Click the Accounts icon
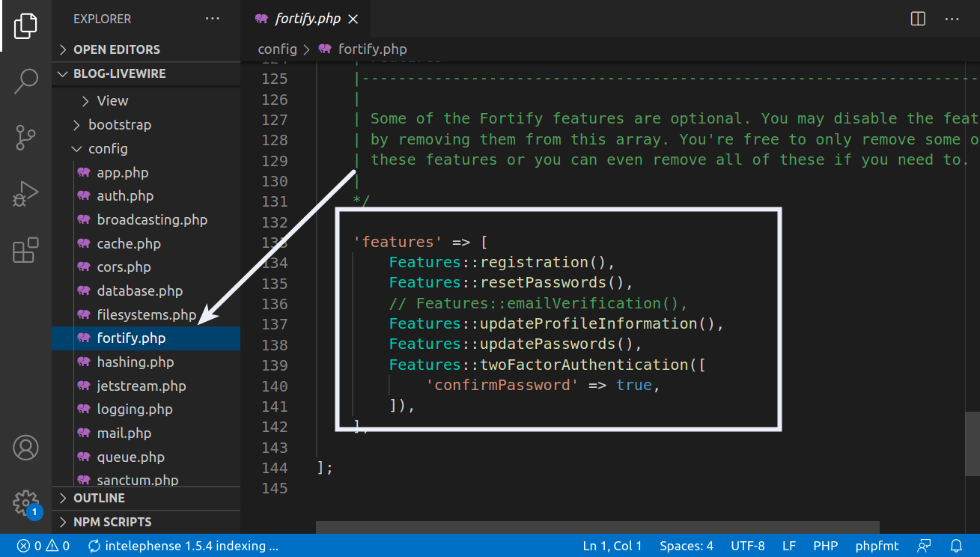This screenshot has height=557, width=980. pyautogui.click(x=25, y=448)
